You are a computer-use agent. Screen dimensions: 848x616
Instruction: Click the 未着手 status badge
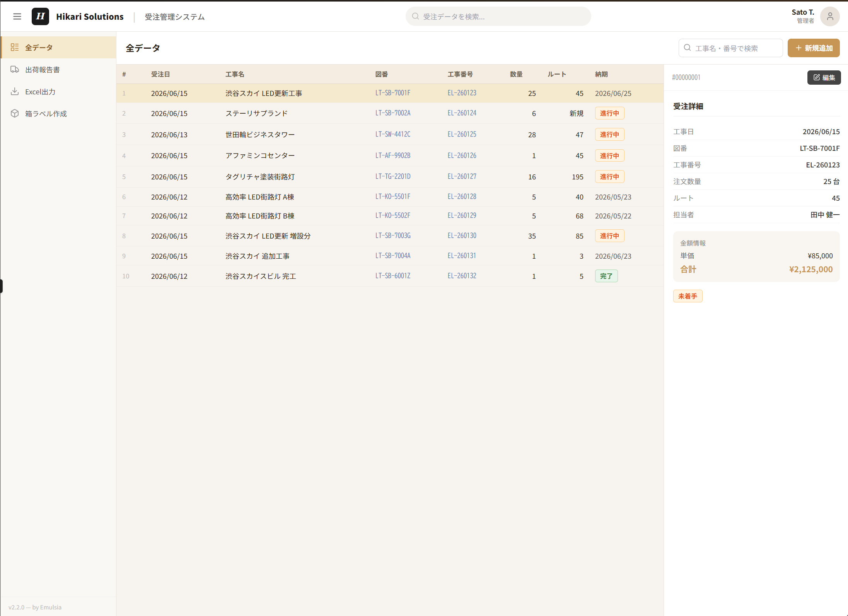[688, 296]
